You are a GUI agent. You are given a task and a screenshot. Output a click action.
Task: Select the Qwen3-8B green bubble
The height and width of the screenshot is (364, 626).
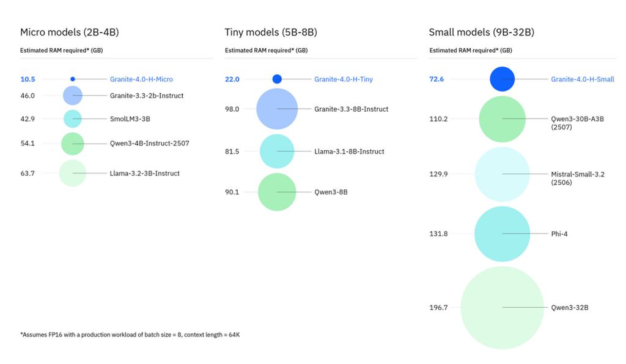click(x=277, y=192)
